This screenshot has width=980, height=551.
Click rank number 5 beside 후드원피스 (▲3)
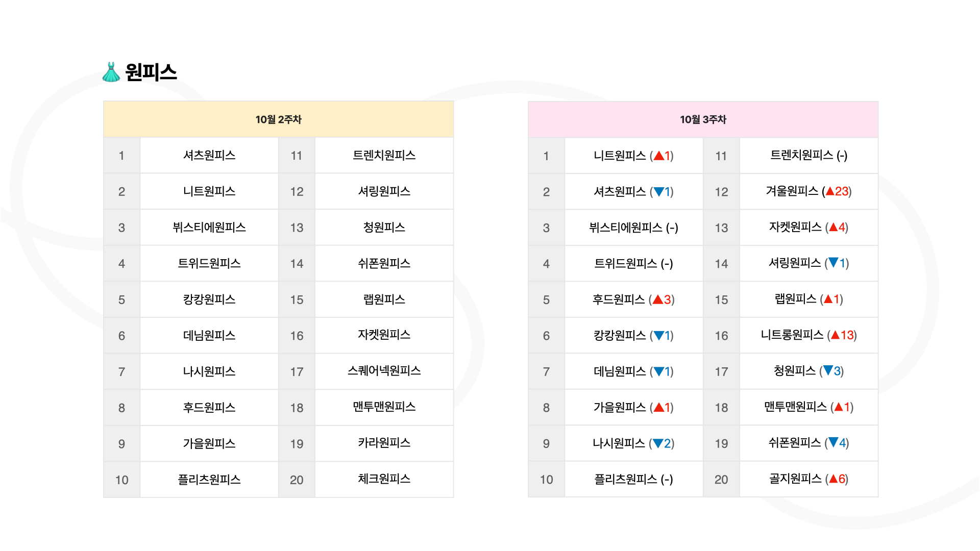coord(546,300)
